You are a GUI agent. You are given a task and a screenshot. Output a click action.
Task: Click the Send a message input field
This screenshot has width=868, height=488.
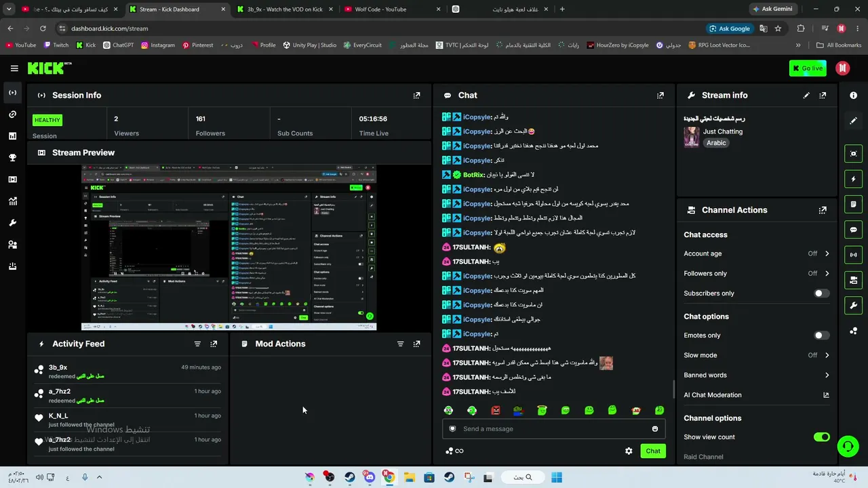pos(553,429)
